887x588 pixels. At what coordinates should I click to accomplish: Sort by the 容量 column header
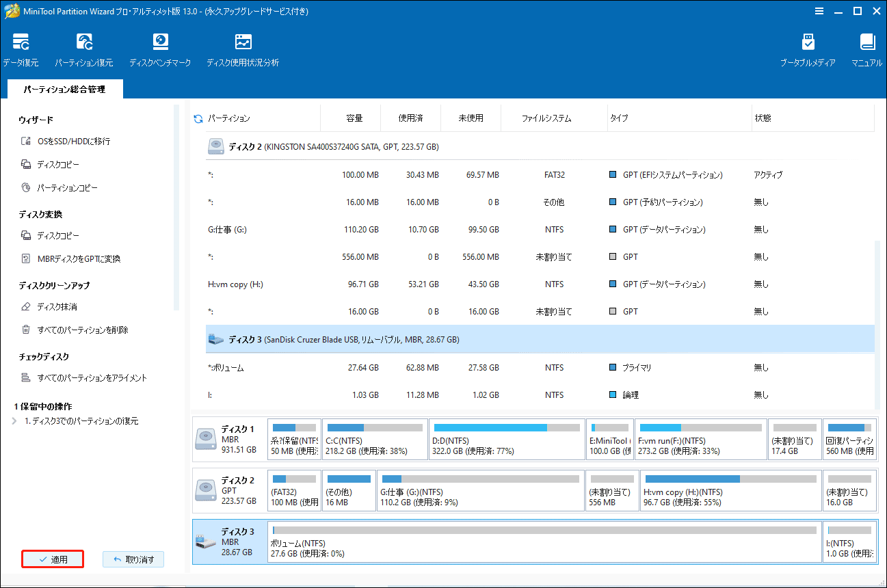[354, 118]
